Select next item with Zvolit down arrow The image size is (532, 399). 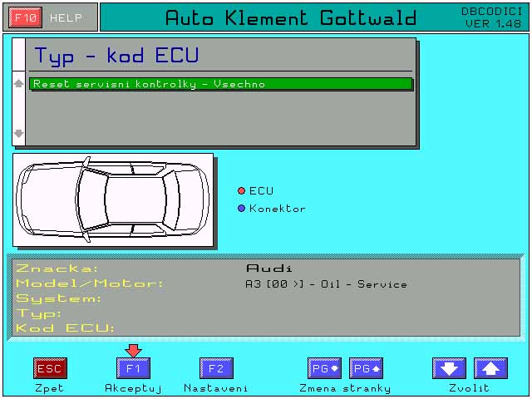coord(449,368)
